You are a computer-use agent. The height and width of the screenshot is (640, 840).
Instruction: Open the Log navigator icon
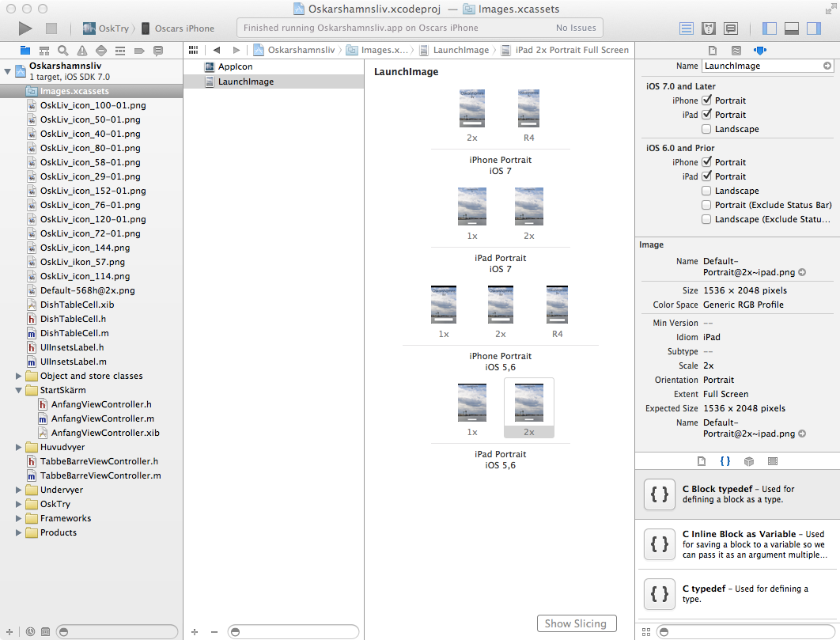[158, 51]
